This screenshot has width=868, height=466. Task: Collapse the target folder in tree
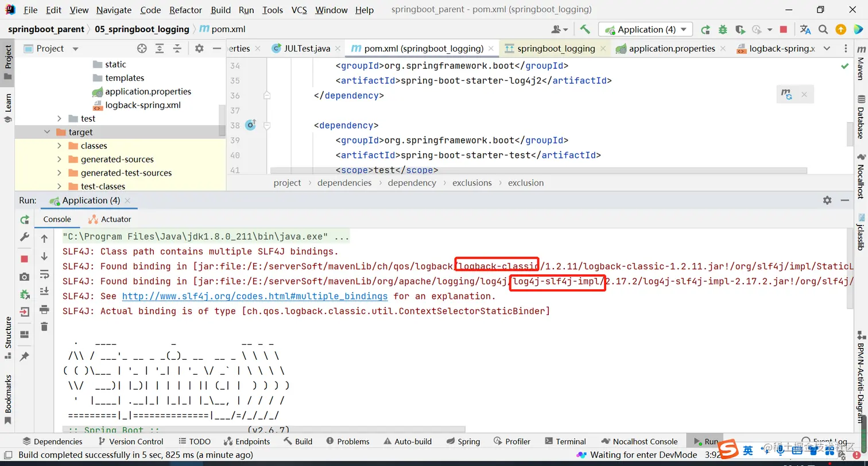click(x=47, y=132)
